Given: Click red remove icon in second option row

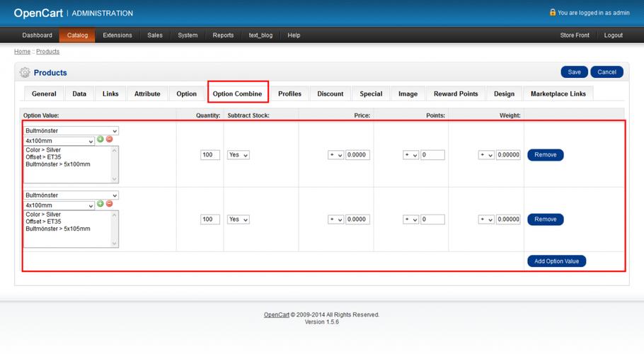Looking at the screenshot, I should point(110,204).
